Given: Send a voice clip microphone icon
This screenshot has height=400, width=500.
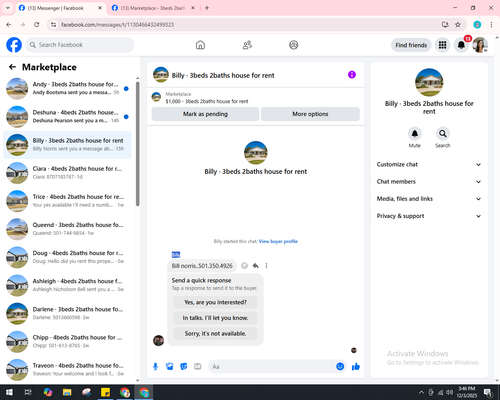Looking at the screenshot, I should click(x=155, y=367).
